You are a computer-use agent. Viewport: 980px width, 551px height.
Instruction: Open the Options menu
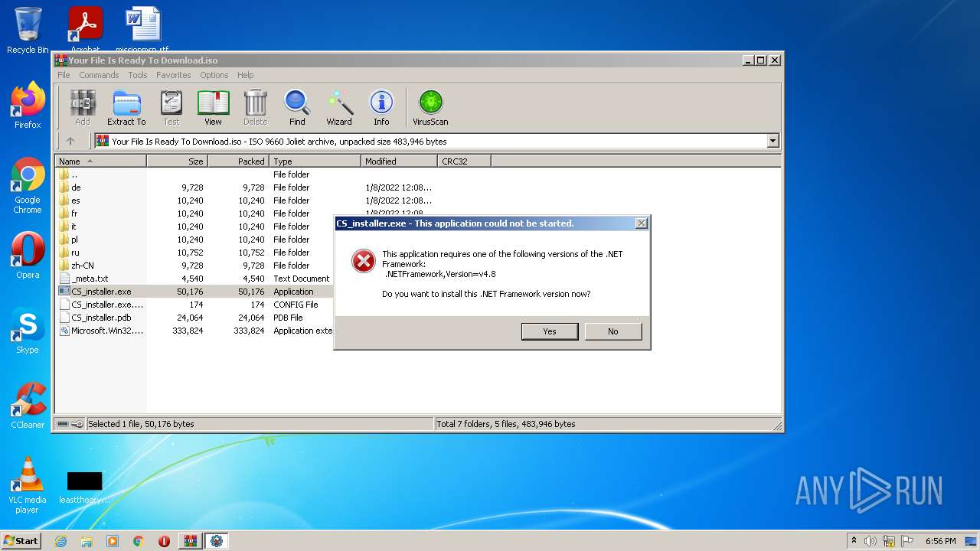tap(214, 75)
